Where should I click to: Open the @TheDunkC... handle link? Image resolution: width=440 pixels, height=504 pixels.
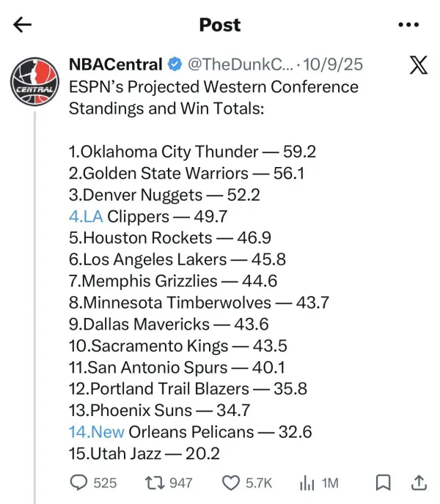(x=241, y=64)
